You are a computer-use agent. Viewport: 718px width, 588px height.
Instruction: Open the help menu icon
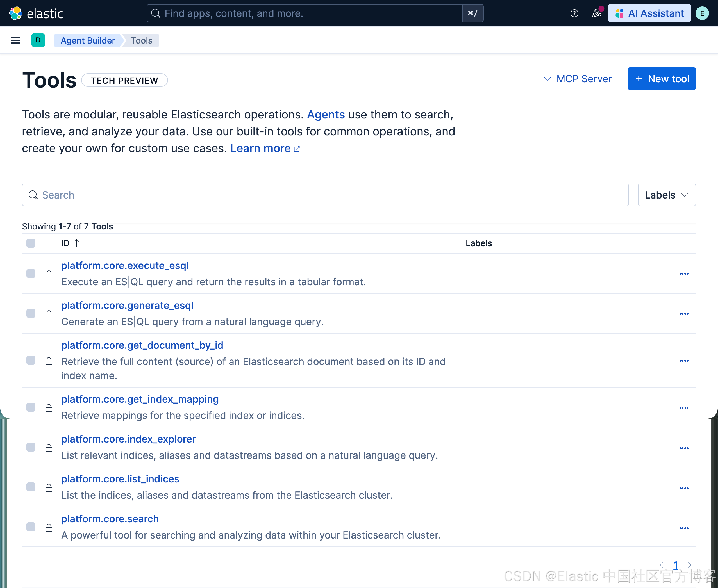click(x=574, y=13)
